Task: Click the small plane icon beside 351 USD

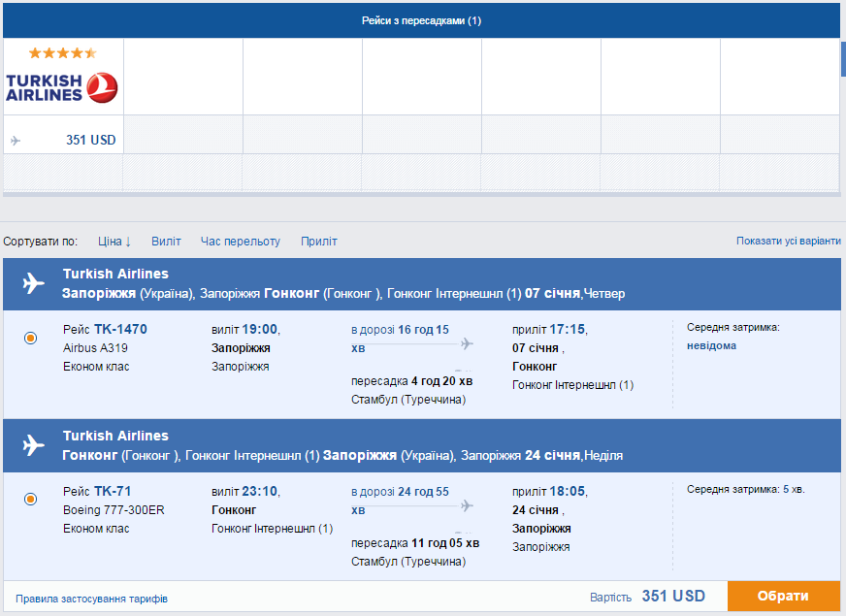Action: click(x=16, y=141)
